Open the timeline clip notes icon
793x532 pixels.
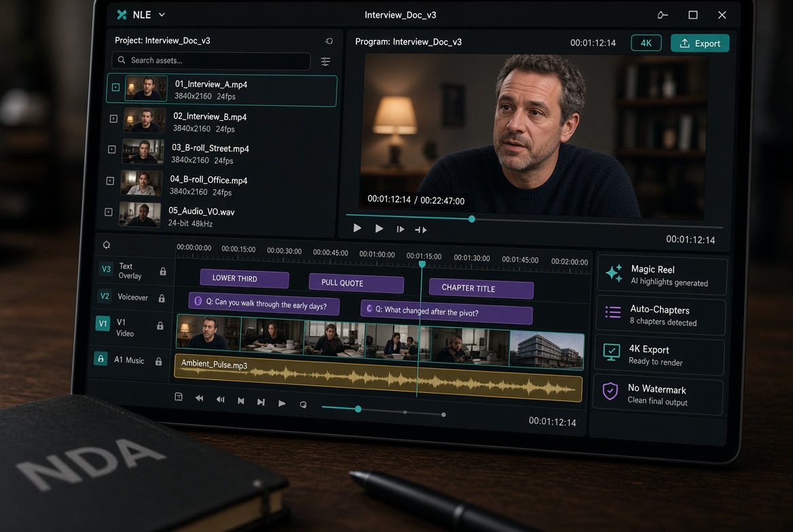179,397
